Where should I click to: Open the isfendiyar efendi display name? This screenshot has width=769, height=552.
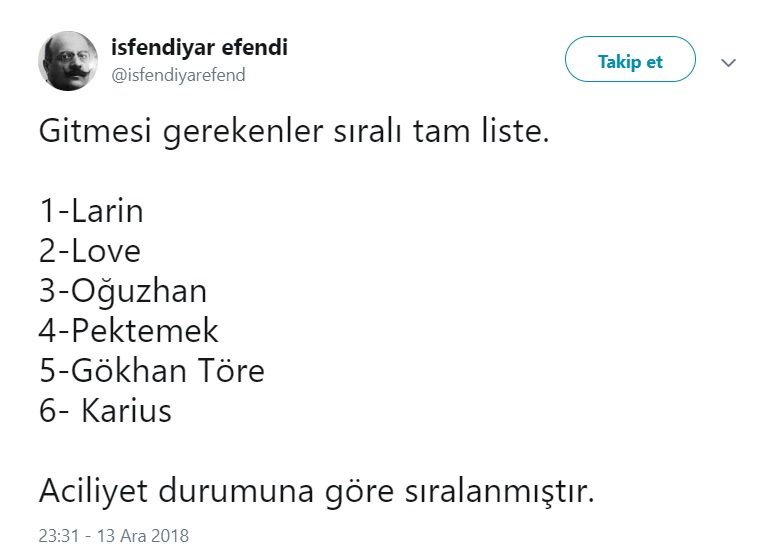click(199, 48)
